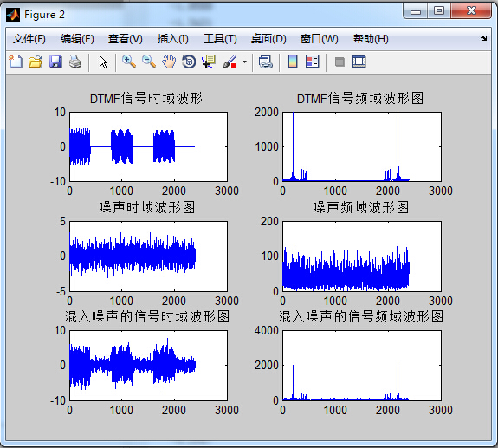Click the DTMF信号时域波形 plot axes

click(x=148, y=146)
